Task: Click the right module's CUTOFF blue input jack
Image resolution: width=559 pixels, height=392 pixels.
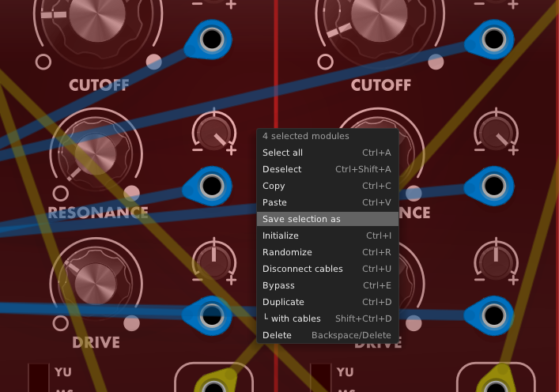Action: (493, 39)
